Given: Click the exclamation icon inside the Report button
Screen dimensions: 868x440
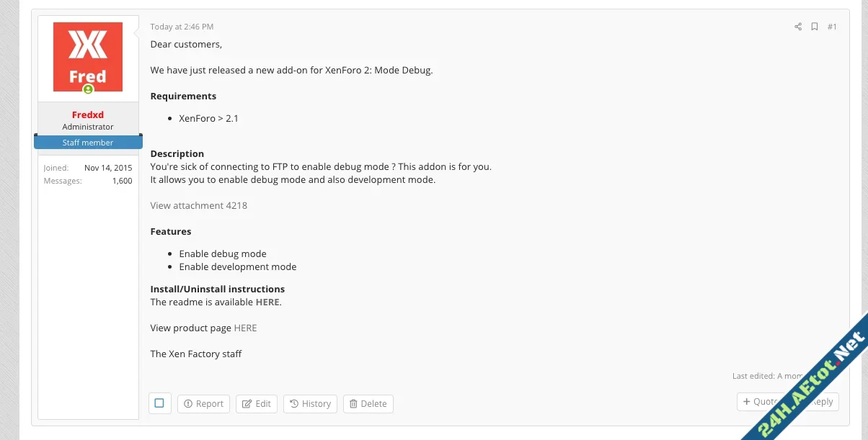Looking at the screenshot, I should (189, 403).
